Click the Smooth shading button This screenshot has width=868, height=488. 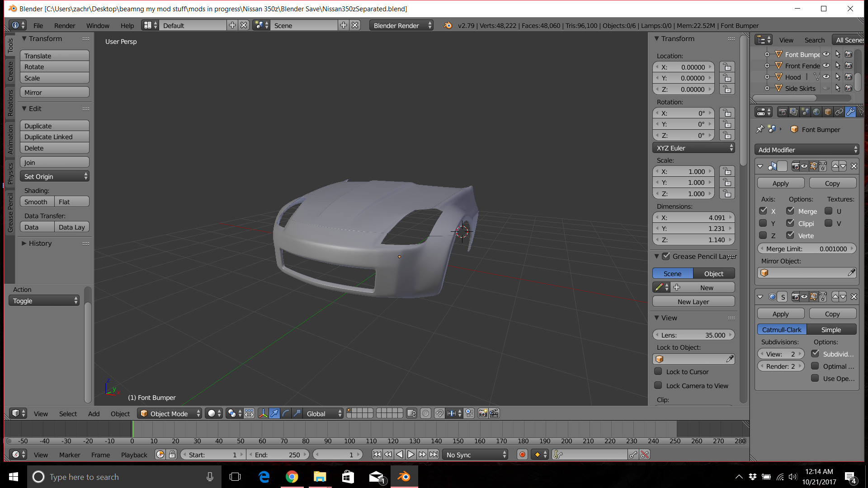point(36,202)
